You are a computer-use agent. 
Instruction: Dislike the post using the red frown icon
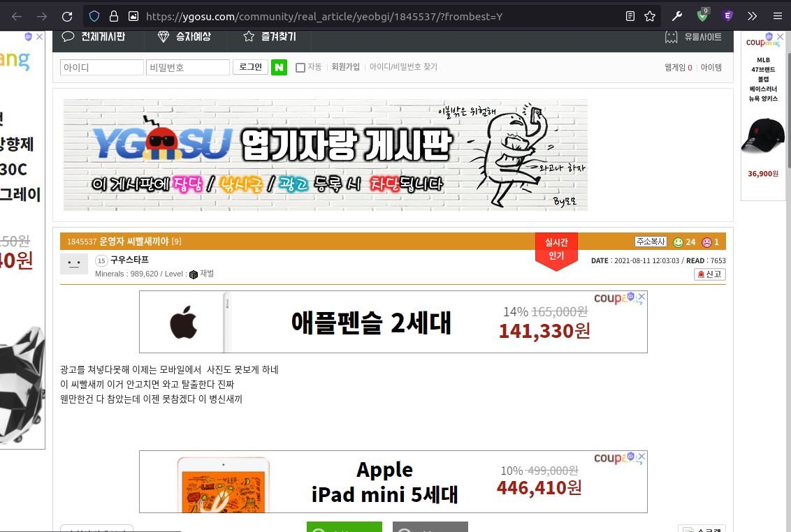point(706,242)
